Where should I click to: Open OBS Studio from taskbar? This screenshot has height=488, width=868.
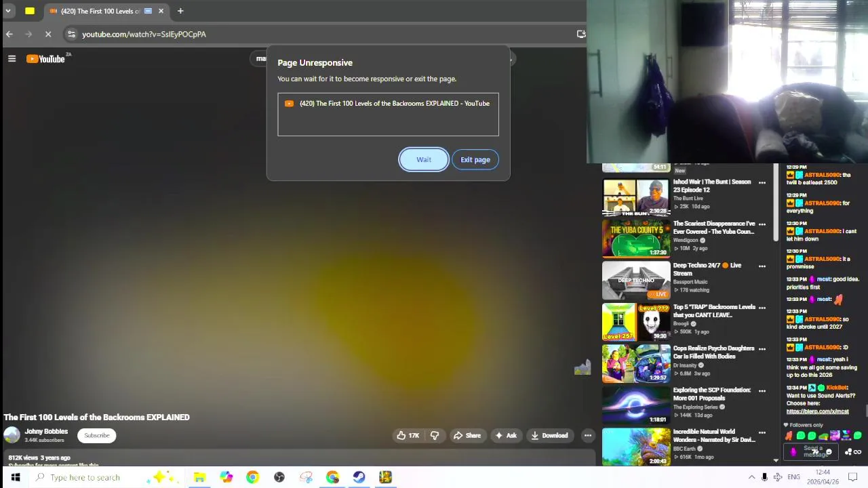click(279, 477)
